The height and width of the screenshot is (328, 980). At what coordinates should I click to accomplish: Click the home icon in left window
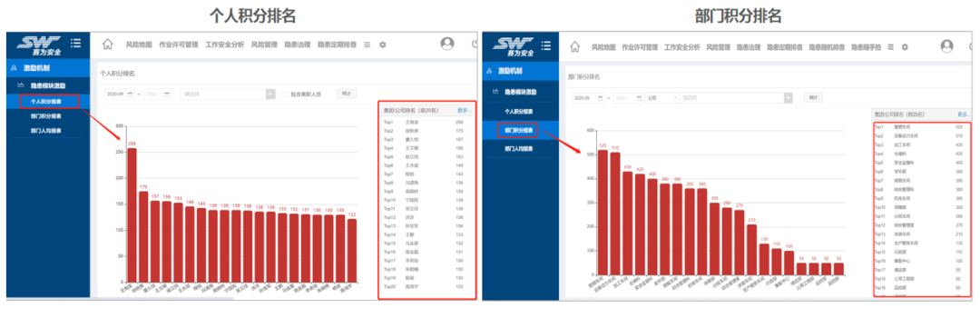click(107, 45)
